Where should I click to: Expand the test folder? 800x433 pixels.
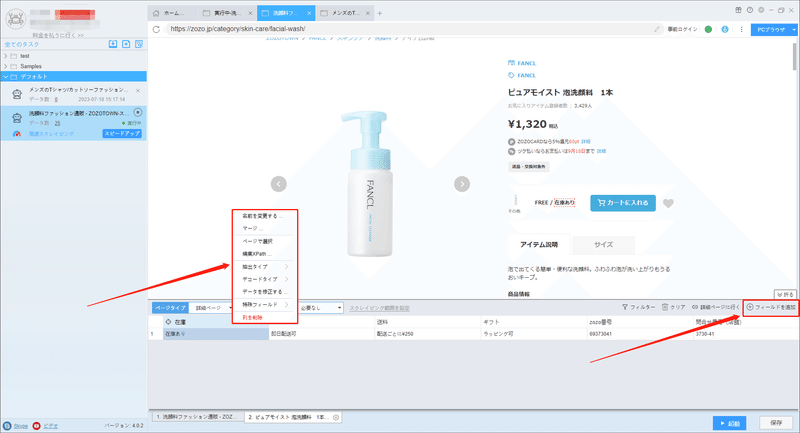point(6,56)
